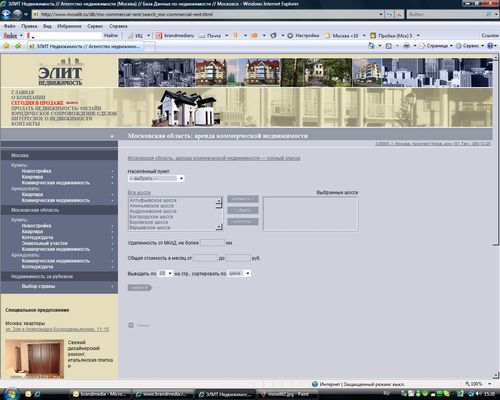The width and height of the screenshot is (500, 400).
Task: Click the add highway button
Action: coord(243,199)
